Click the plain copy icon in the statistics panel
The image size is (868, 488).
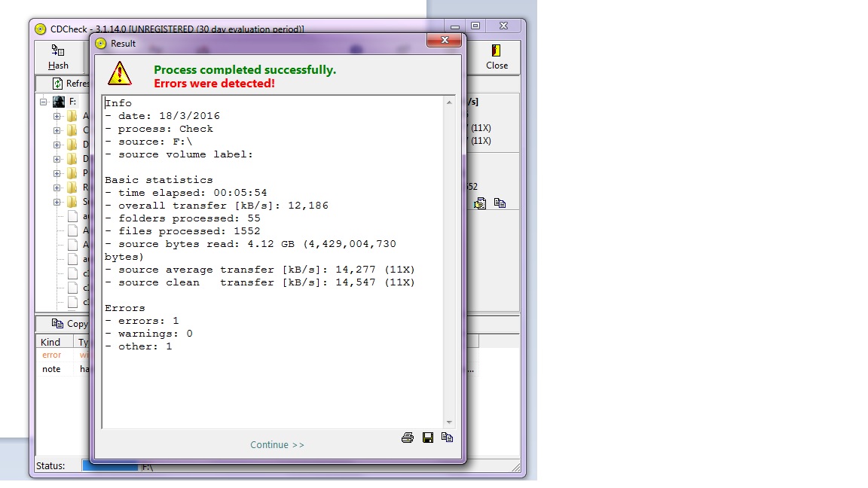click(500, 203)
